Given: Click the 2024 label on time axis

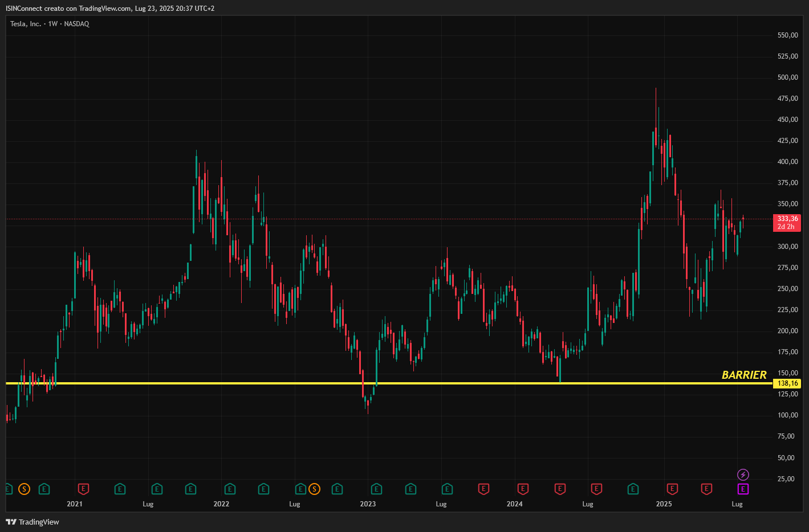Looking at the screenshot, I should point(514,504).
